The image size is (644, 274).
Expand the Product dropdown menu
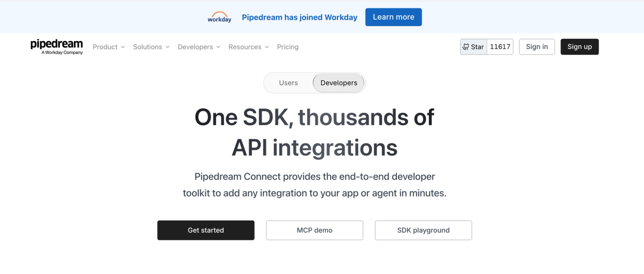click(109, 47)
